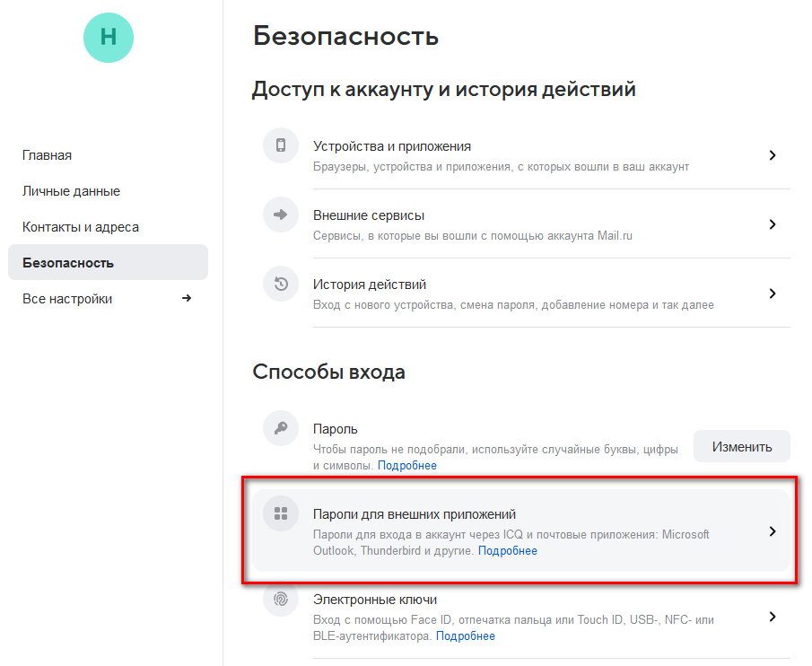The image size is (812, 666).
Task: Click the phone icon beside Устройства и приложения
Action: click(x=281, y=145)
